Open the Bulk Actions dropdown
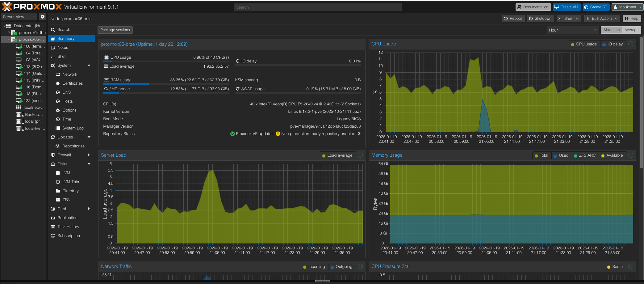 click(x=602, y=19)
